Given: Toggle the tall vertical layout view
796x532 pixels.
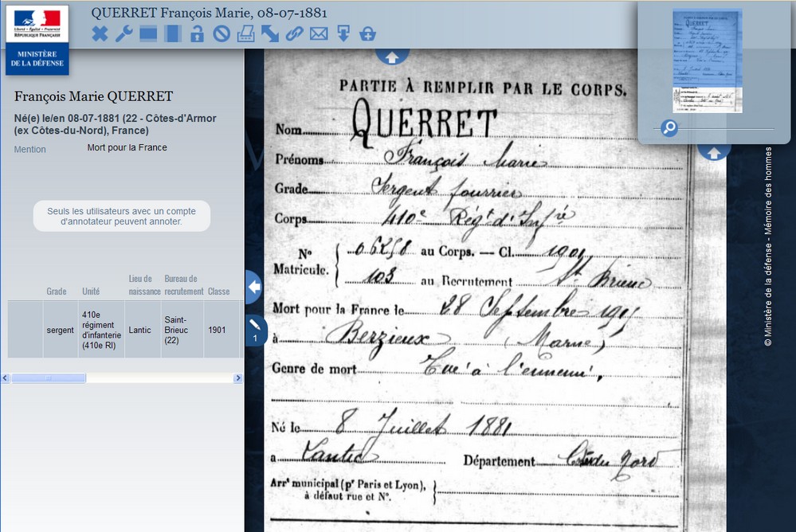Looking at the screenshot, I should pos(172,33).
